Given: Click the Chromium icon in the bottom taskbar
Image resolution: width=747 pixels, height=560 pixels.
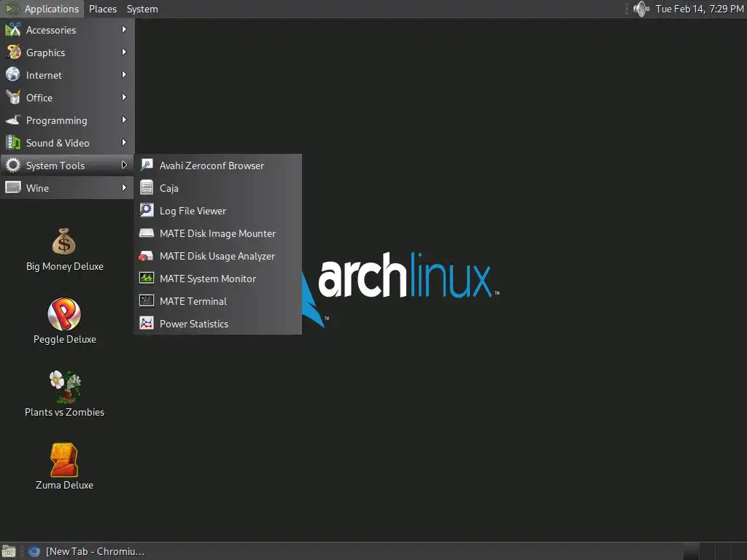Looking at the screenshot, I should 34,551.
